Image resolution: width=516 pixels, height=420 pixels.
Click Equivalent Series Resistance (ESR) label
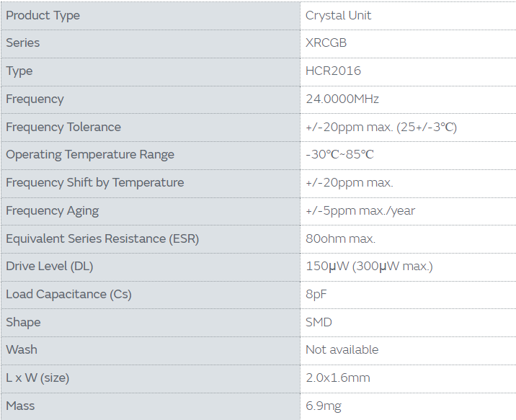point(102,238)
